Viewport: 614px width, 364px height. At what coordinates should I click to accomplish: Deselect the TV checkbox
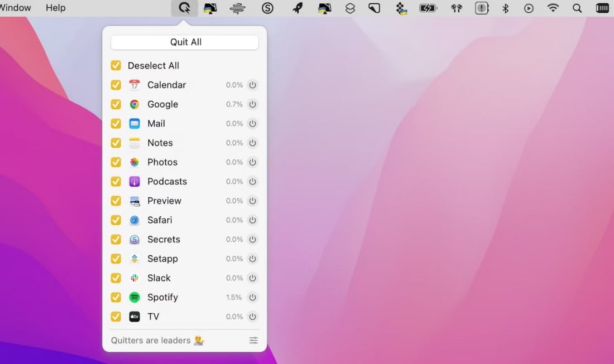116,316
